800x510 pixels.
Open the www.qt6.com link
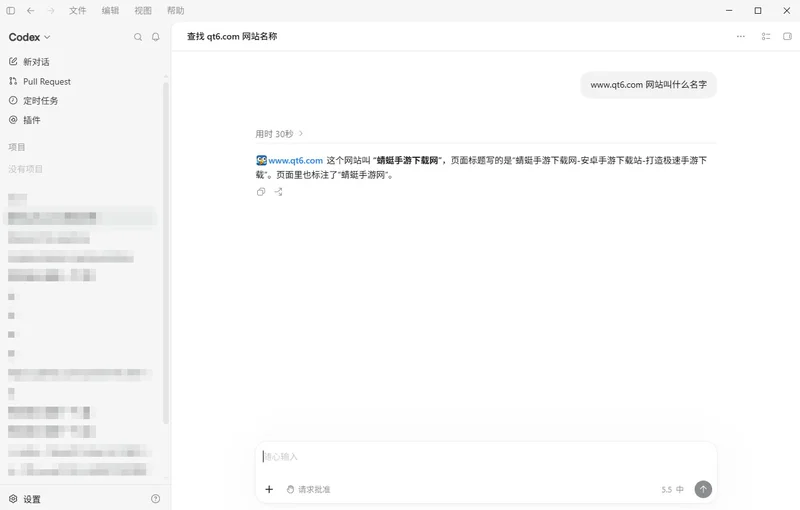coord(295,160)
